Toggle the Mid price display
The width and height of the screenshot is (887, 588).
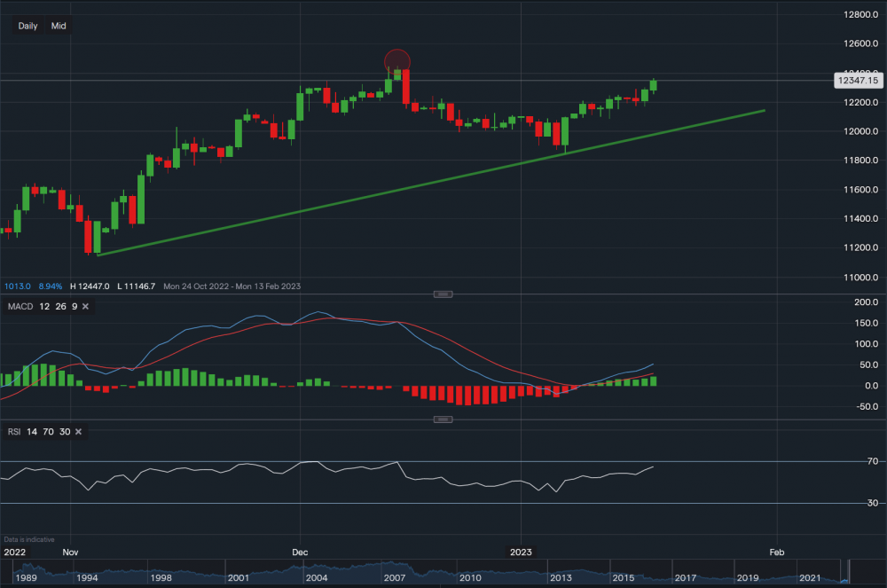[58, 26]
